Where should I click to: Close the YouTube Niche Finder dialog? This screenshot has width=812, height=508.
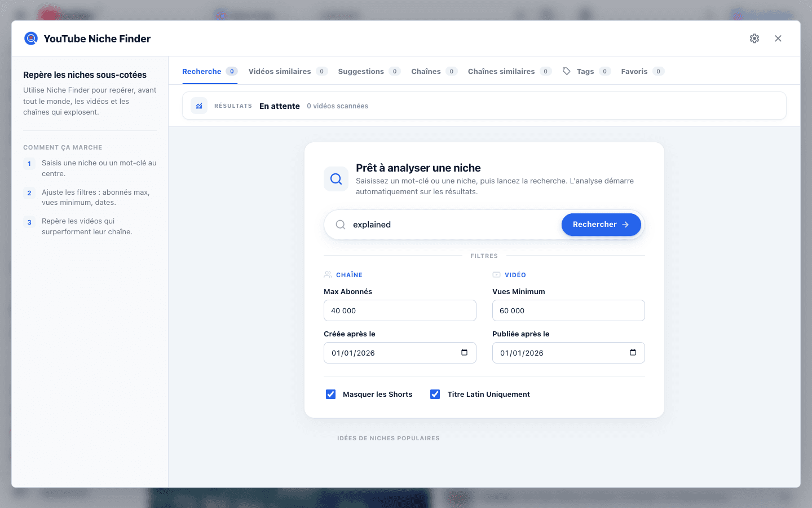[778, 38]
